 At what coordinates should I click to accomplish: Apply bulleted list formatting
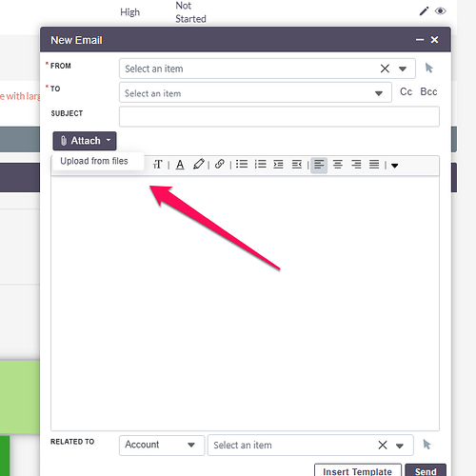coord(242,164)
